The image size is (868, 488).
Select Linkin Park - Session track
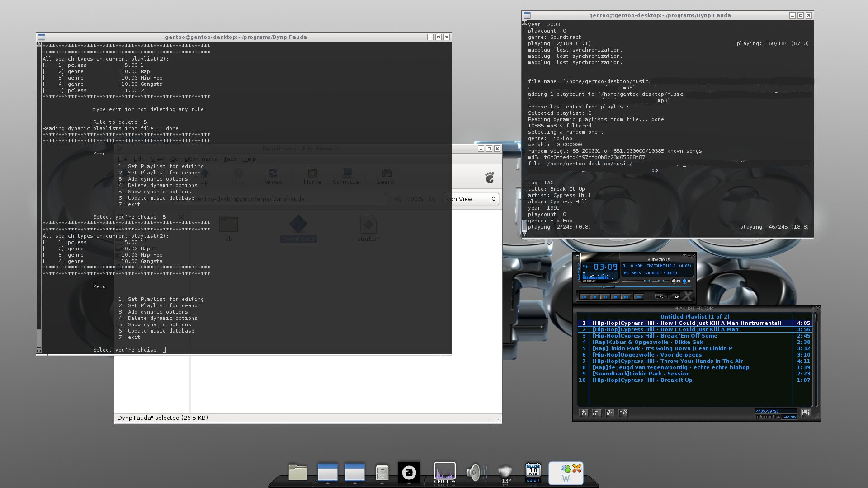click(695, 374)
